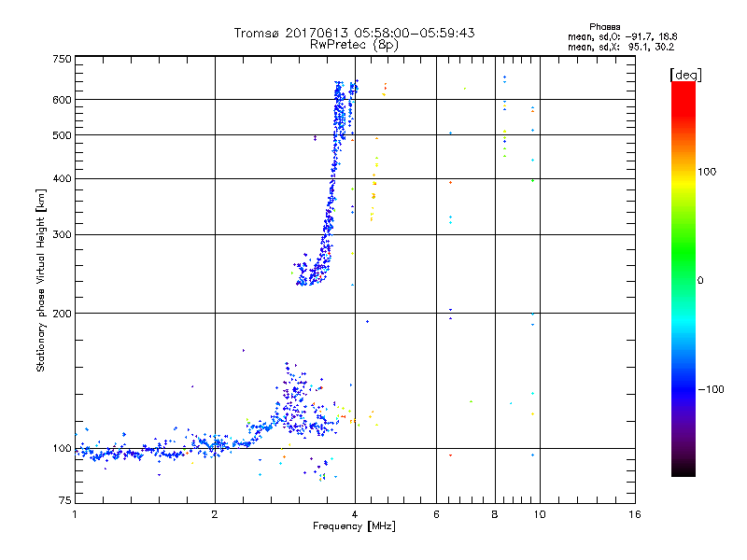Click the x-axis tick label '2'

215,514
